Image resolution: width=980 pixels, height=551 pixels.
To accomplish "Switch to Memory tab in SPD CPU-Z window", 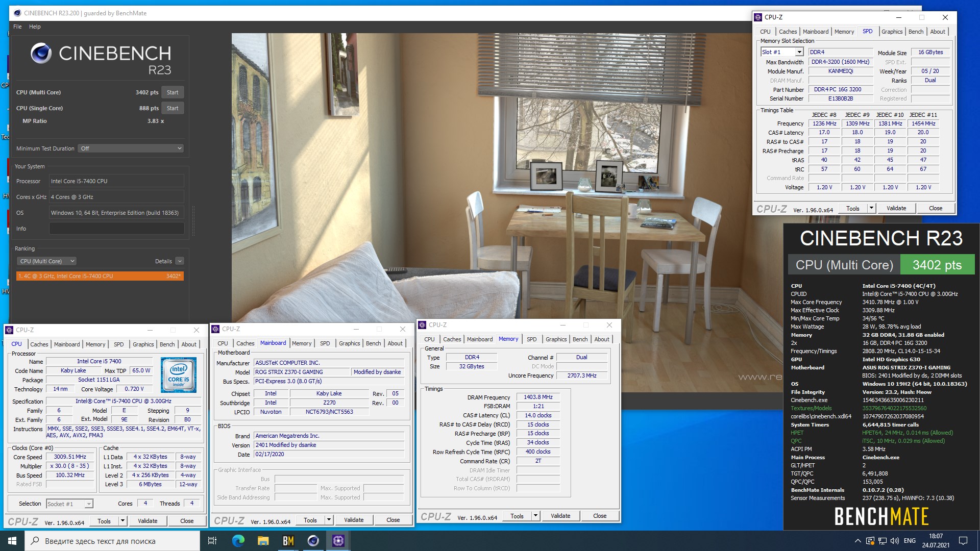I will coord(844,32).
